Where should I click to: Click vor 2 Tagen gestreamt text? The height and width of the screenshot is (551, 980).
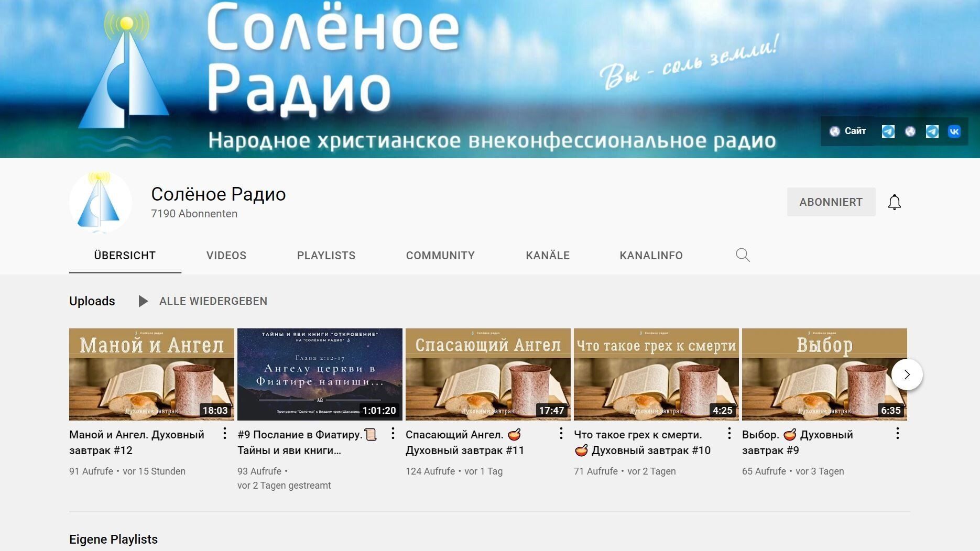pyautogui.click(x=284, y=486)
